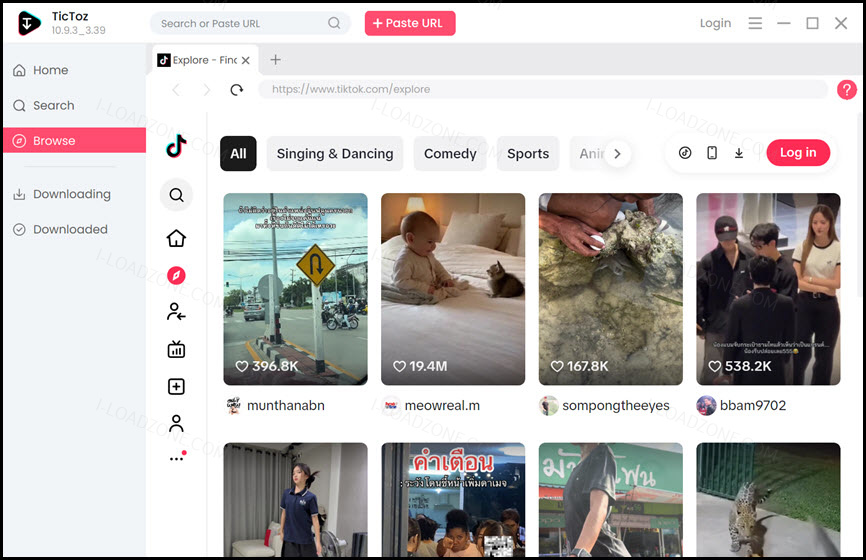Go forward with the browser forward arrow
Viewport: 866px width, 560px height.
207,89
